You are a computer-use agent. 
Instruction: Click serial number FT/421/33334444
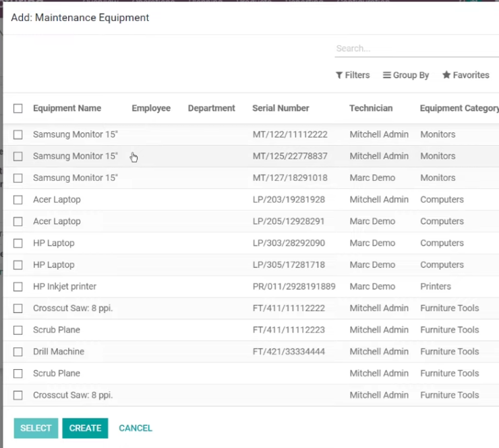[289, 352]
